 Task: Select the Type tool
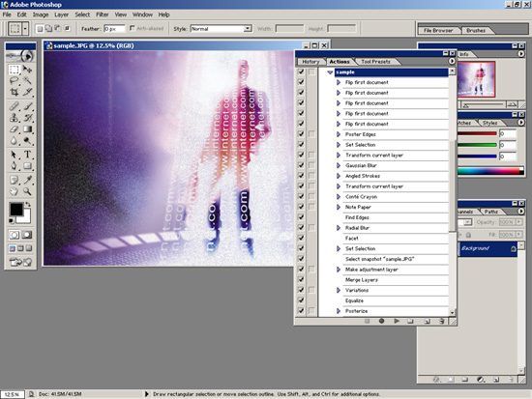click(27, 155)
